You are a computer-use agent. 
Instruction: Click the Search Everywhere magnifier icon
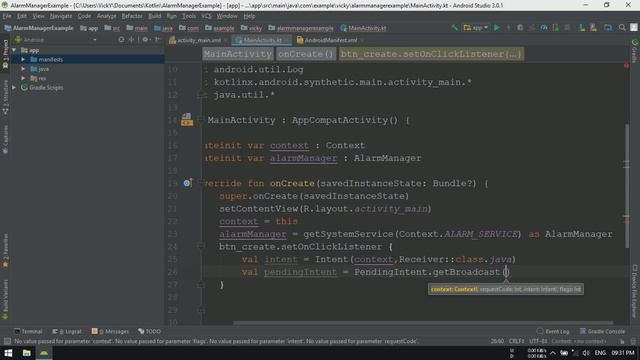point(622,28)
